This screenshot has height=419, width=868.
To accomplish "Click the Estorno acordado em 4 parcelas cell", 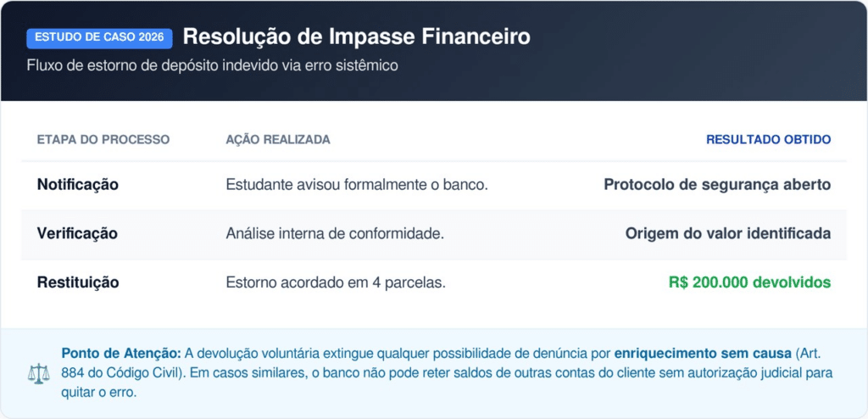I will [336, 283].
